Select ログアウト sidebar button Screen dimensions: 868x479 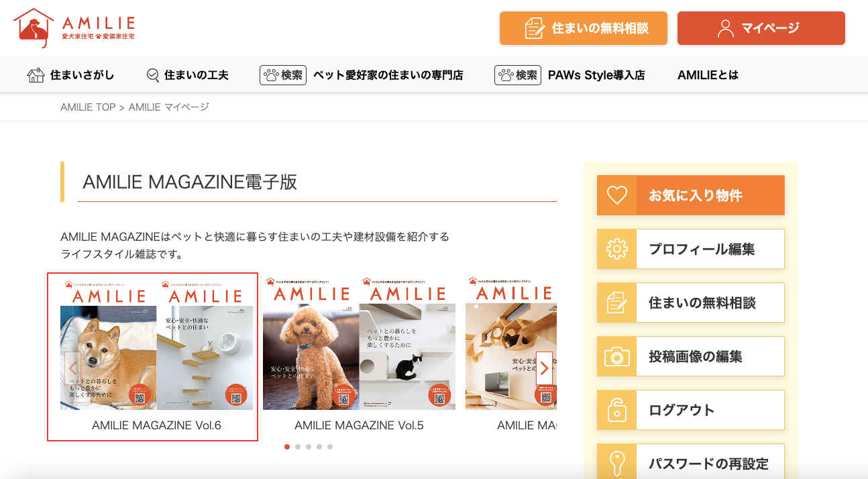(691, 410)
